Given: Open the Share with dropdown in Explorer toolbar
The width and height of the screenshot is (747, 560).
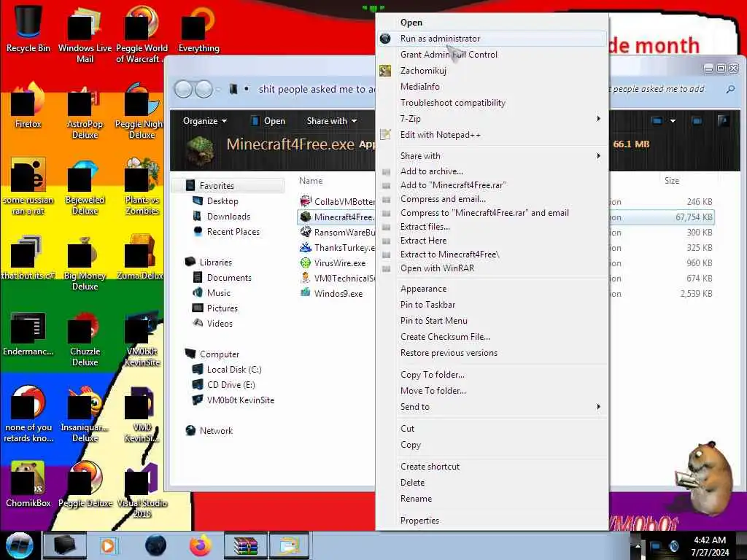Looking at the screenshot, I should [x=332, y=121].
